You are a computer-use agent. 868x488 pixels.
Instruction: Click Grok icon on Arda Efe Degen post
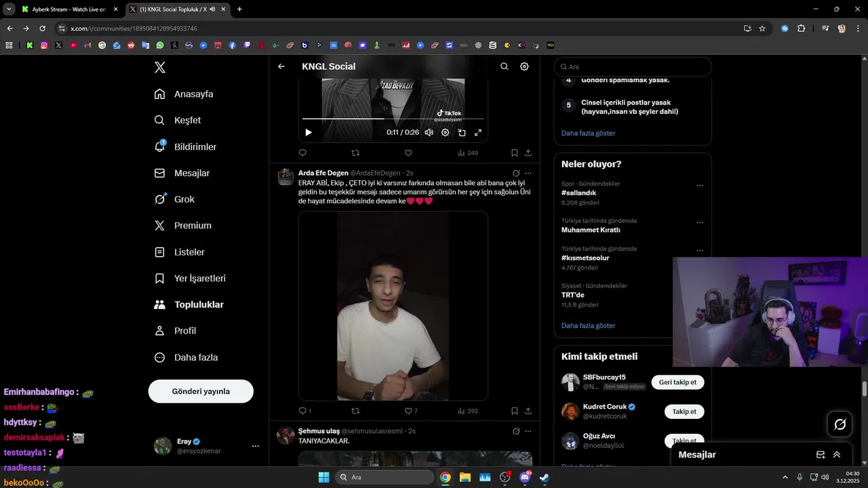pyautogui.click(x=516, y=174)
